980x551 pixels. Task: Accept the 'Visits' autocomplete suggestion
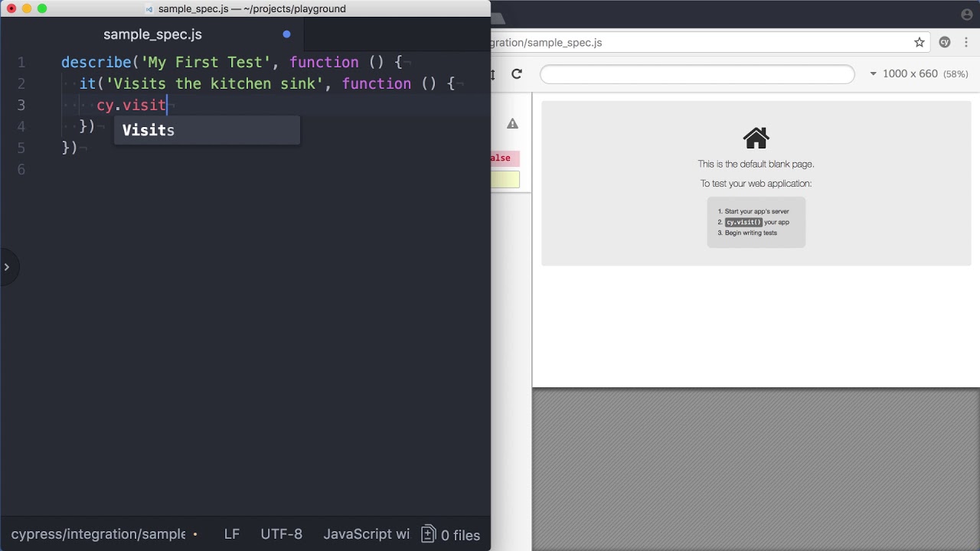click(207, 130)
